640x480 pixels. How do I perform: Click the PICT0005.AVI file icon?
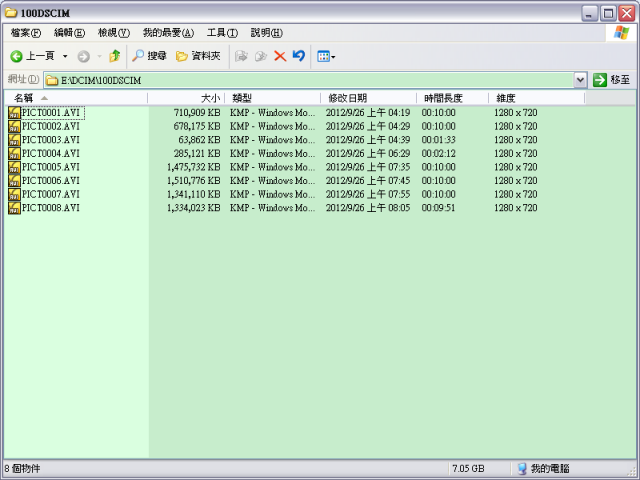tap(14, 167)
